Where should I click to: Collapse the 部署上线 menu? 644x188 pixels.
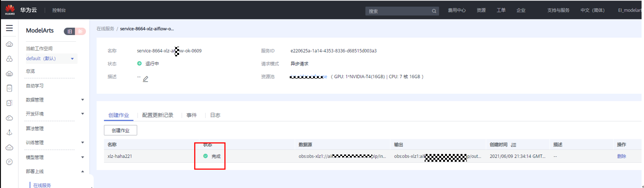point(83,171)
